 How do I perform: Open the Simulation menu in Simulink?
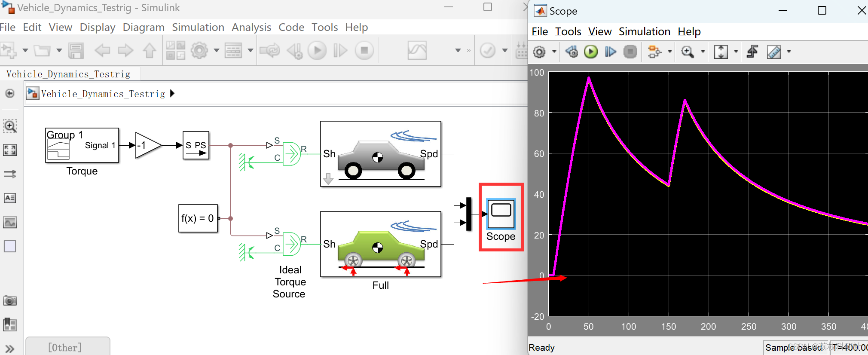coord(198,27)
